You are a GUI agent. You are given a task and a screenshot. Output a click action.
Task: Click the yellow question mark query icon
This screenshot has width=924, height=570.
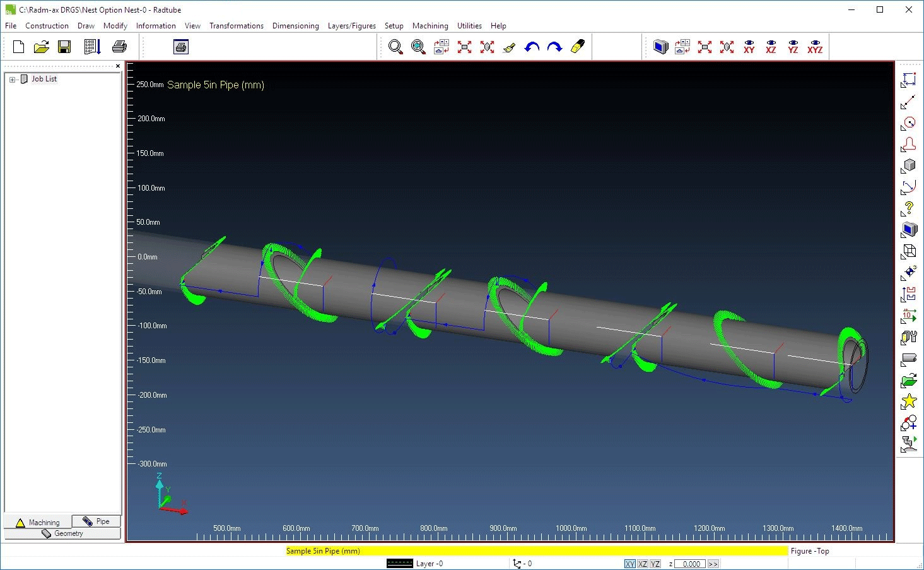click(x=909, y=208)
